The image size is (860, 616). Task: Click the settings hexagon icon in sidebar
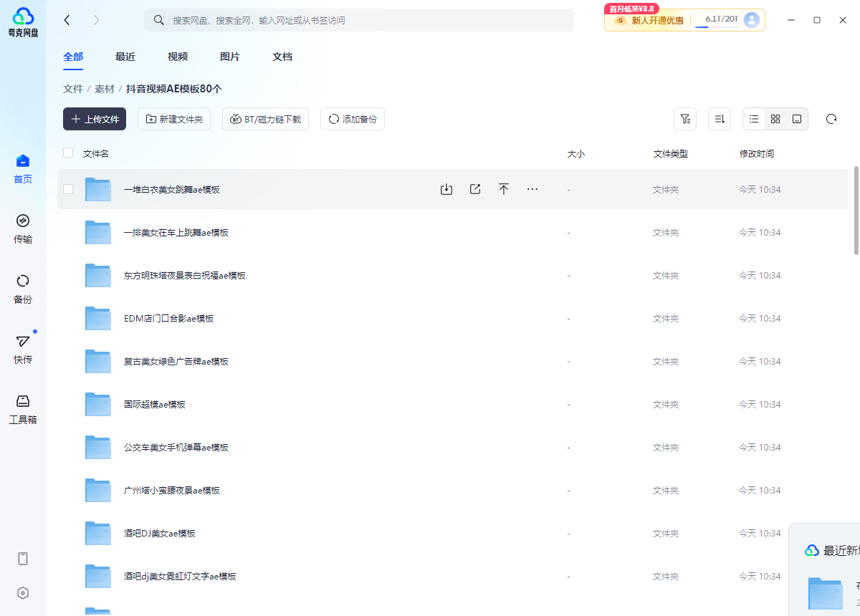click(x=23, y=592)
